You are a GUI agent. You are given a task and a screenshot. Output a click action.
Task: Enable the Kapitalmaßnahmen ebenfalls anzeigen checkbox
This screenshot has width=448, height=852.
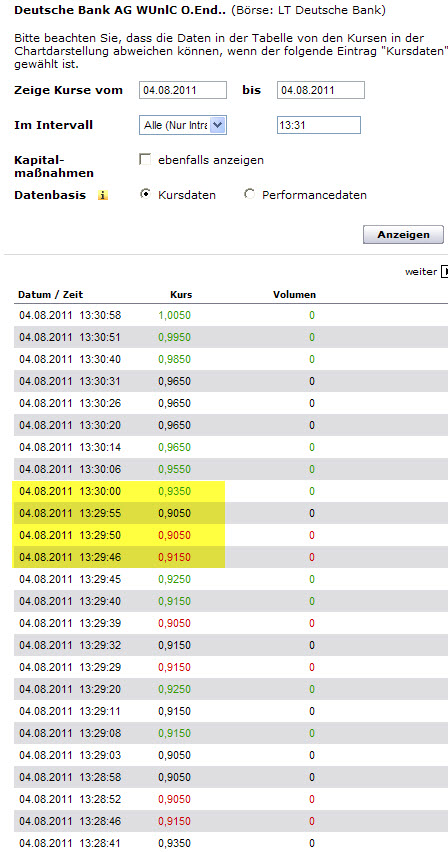coord(145,160)
